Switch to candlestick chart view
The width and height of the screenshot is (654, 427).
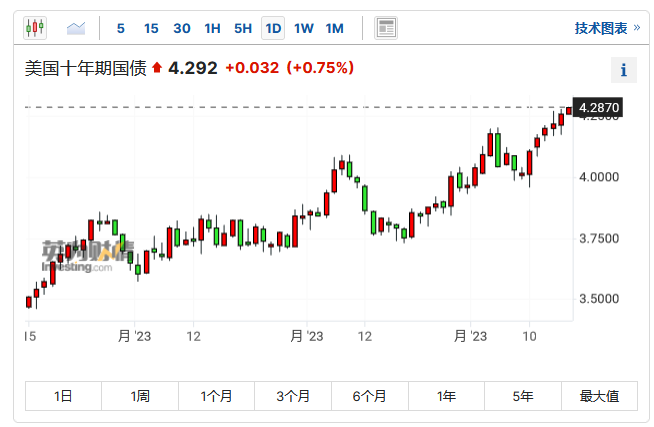(x=35, y=28)
